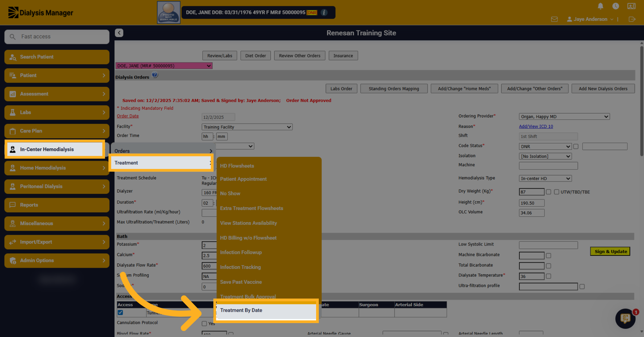The image size is (644, 337).
Task: Select Treatment By Date menu item
Action: (266, 310)
